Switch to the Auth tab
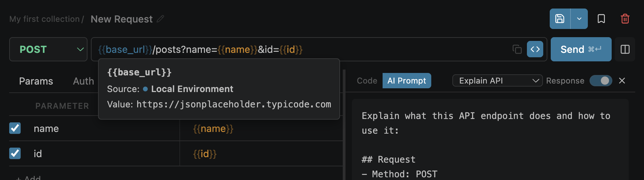 pos(83,81)
